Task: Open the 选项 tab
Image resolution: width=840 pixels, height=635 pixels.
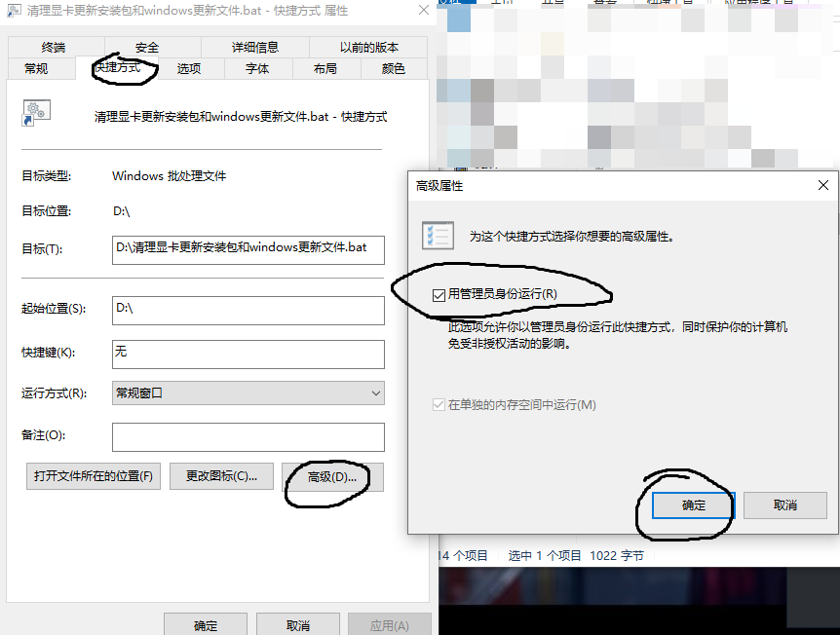Action: coord(189,68)
